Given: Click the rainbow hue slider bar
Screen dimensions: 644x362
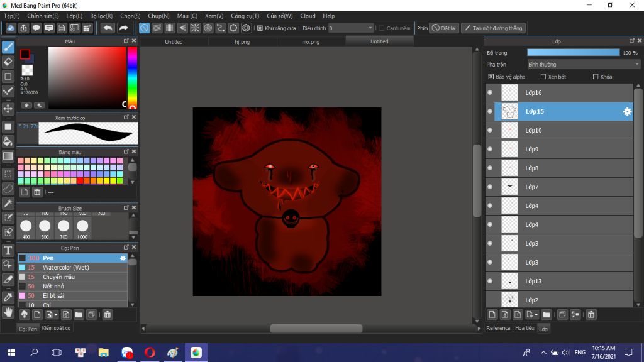Looking at the screenshot, I should tap(132, 77).
